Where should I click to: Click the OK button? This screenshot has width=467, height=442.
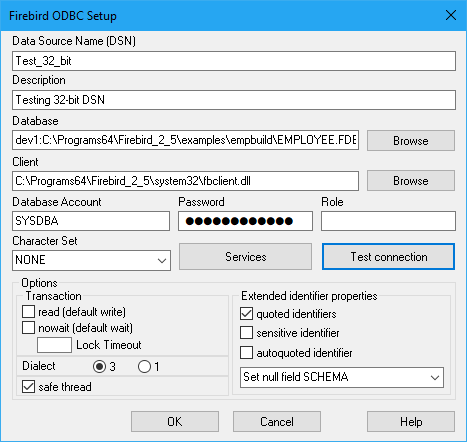pyautogui.click(x=175, y=422)
